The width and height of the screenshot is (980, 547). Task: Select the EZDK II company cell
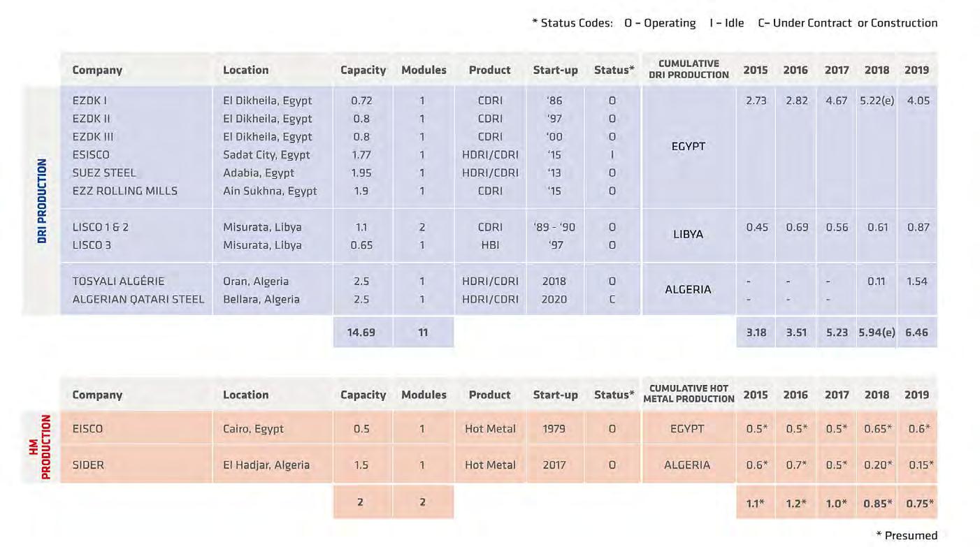click(91, 119)
